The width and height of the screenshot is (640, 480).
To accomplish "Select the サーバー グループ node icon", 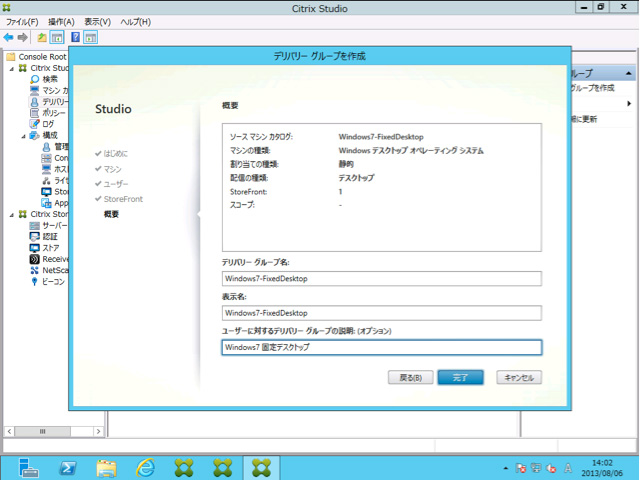I will click(x=35, y=225).
